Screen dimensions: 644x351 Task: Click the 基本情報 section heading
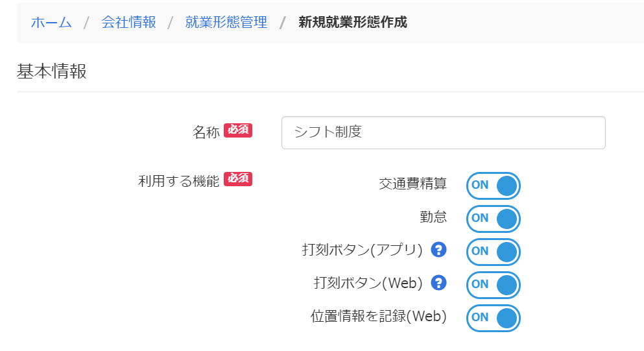[x=52, y=71]
